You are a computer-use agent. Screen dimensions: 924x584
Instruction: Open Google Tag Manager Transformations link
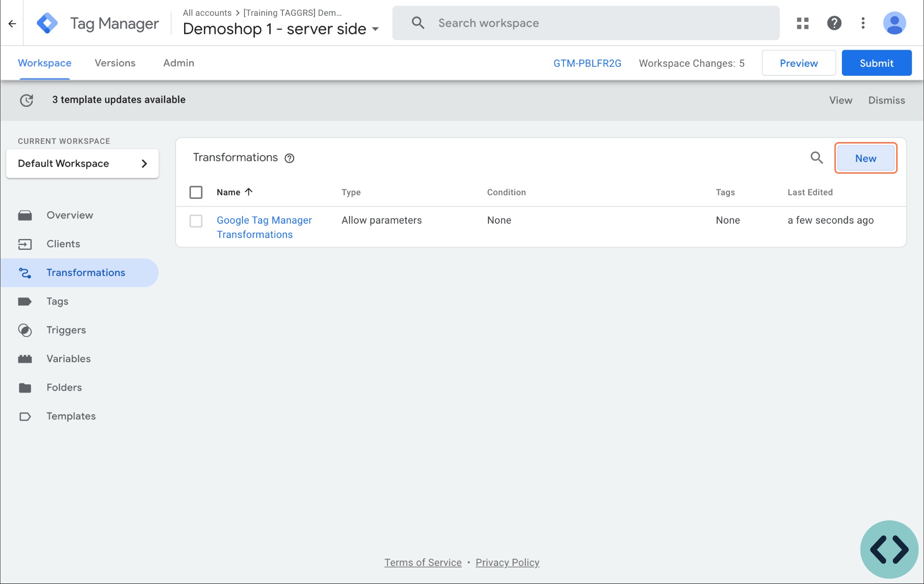tap(264, 227)
